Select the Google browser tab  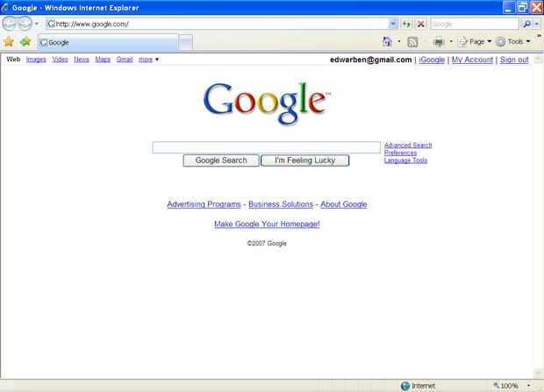108,42
